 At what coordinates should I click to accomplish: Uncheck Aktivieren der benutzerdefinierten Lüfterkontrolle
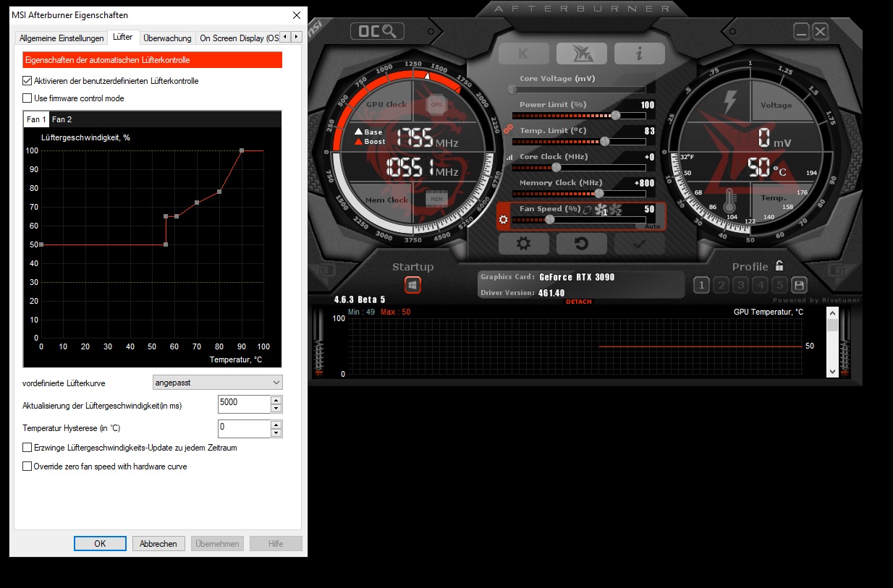(x=27, y=81)
